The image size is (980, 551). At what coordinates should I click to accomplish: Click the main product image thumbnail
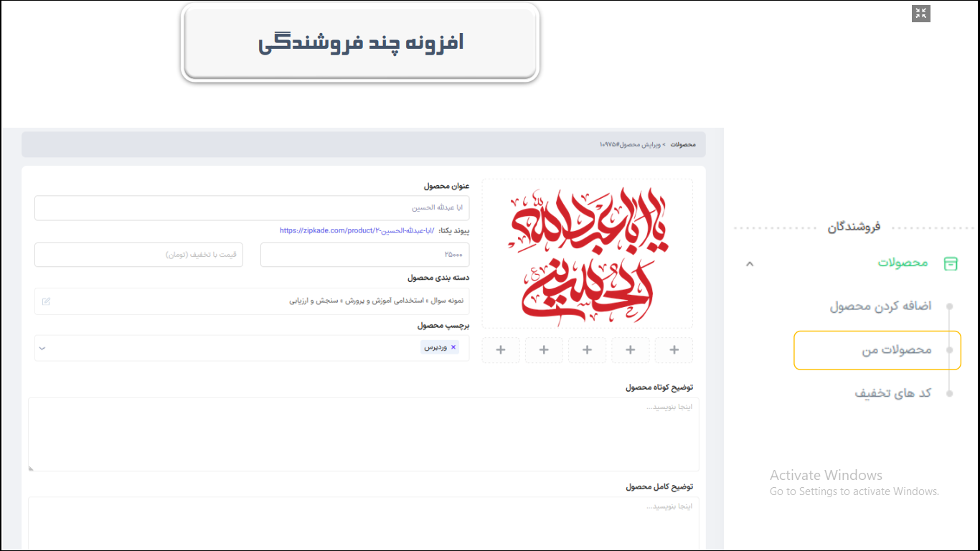coord(587,253)
